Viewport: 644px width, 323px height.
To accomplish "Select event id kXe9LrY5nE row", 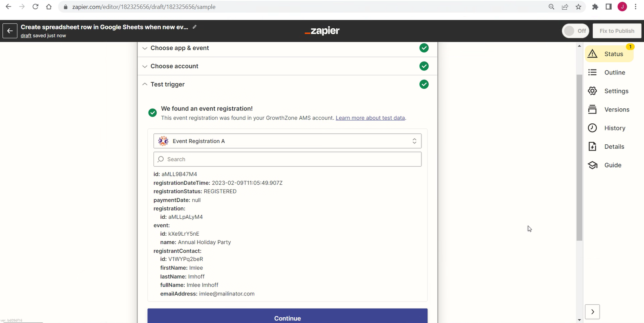I will tap(180, 234).
